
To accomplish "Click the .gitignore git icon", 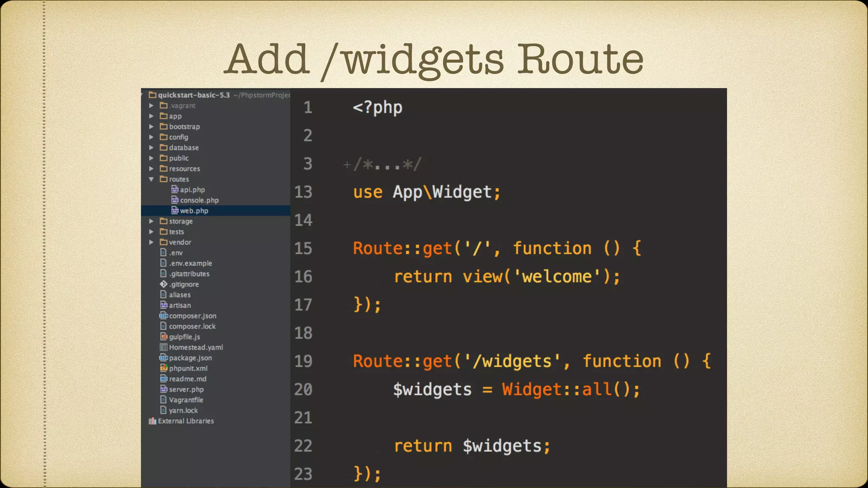I will point(164,284).
